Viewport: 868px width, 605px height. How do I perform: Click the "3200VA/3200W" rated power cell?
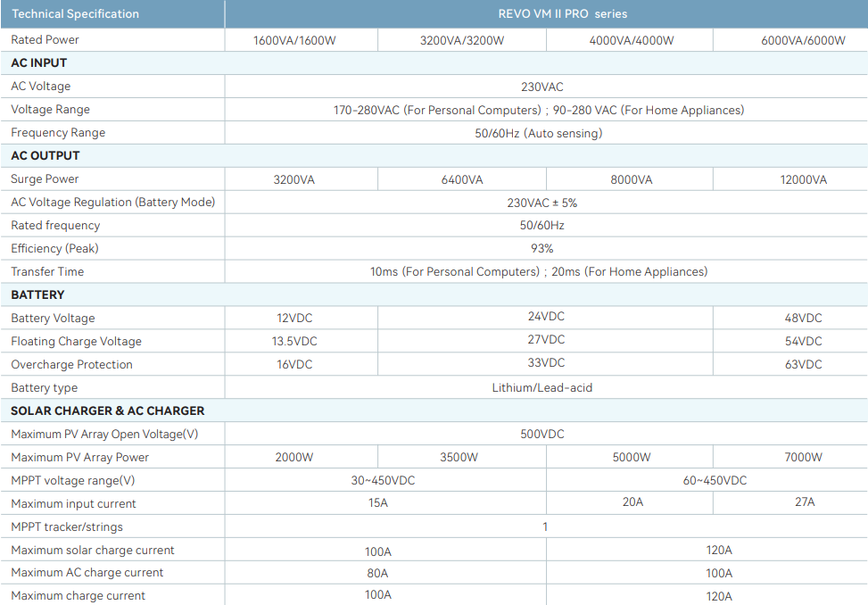tap(462, 40)
